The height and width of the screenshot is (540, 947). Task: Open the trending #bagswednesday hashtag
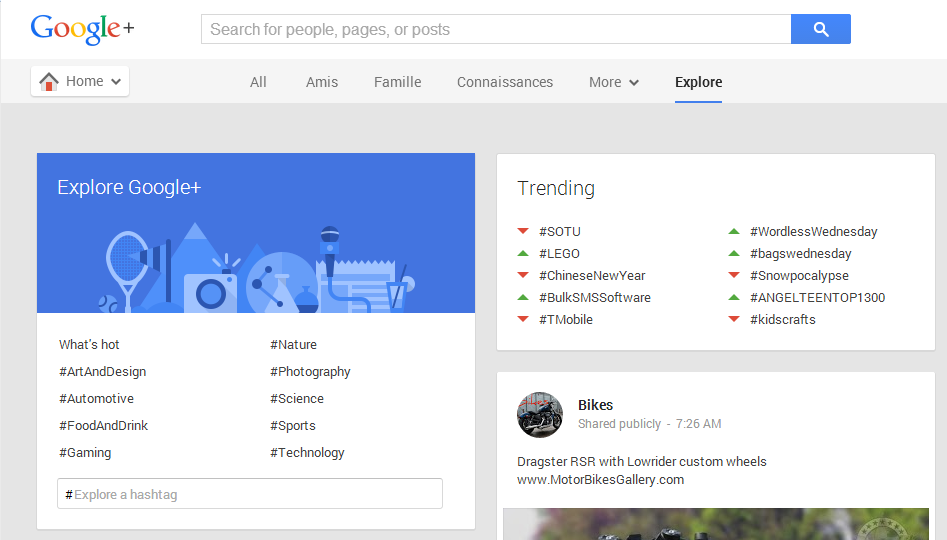(x=801, y=254)
